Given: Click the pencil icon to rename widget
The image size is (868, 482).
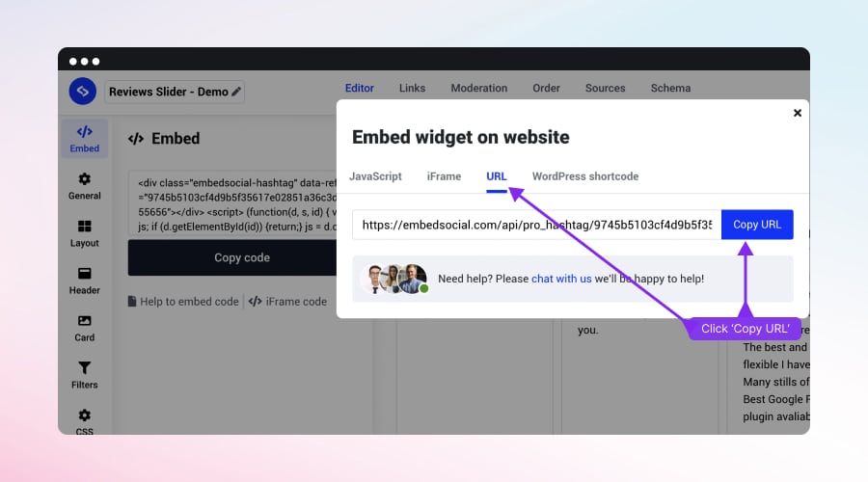Looking at the screenshot, I should coord(236,92).
